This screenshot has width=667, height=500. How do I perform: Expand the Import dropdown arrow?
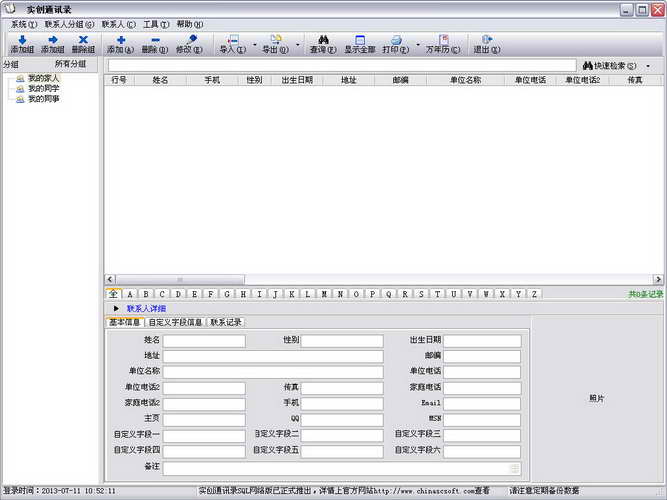pyautogui.click(x=255, y=44)
